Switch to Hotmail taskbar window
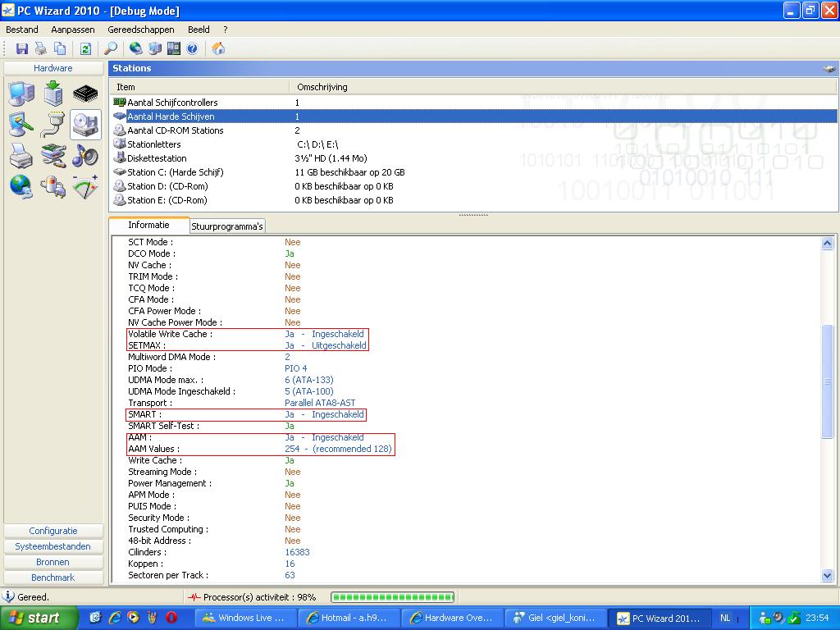The height and width of the screenshot is (630, 840). 348,618
